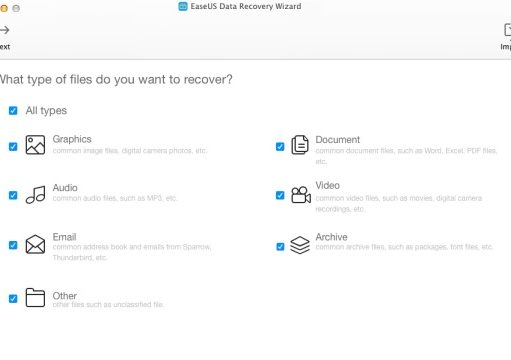Click the All types label
This screenshot has width=511, height=360.
(46, 110)
